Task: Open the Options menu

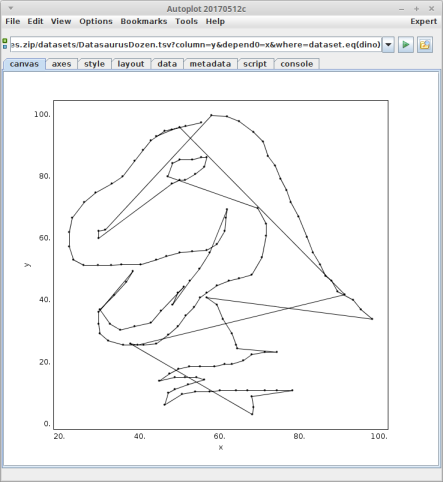Action: point(96,21)
